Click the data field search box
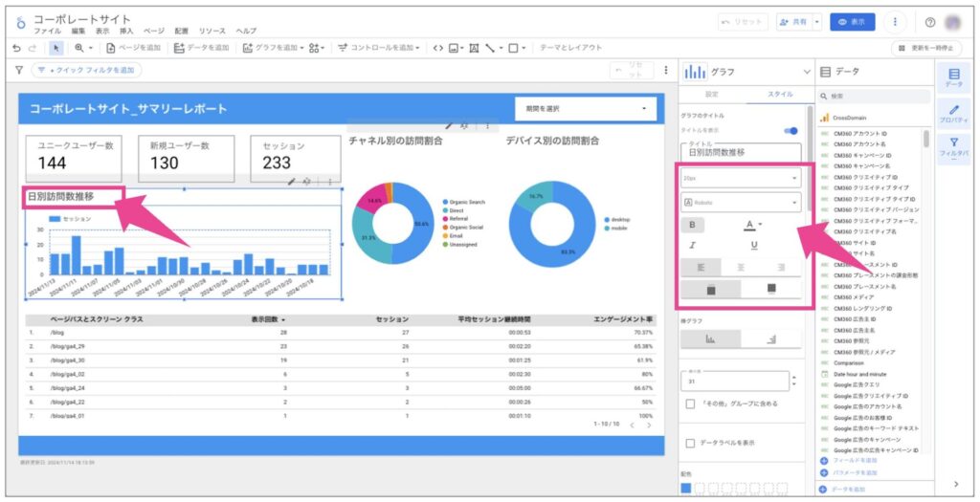980x502 pixels. (874, 97)
